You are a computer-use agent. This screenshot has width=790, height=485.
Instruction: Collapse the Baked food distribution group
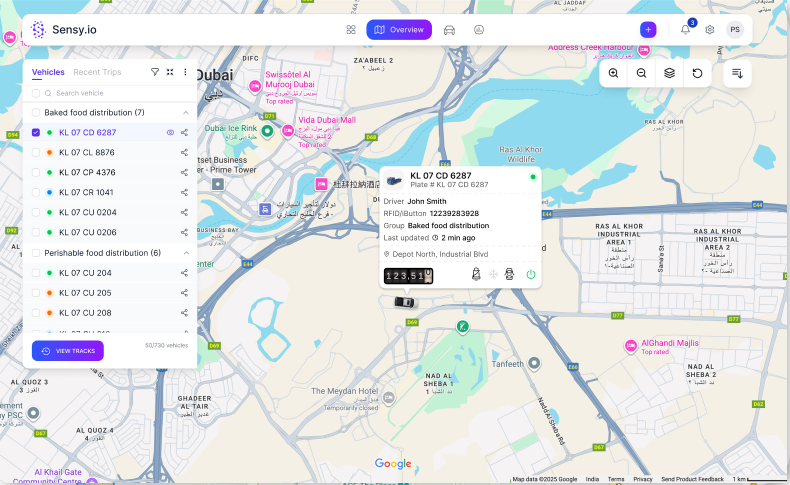185,112
